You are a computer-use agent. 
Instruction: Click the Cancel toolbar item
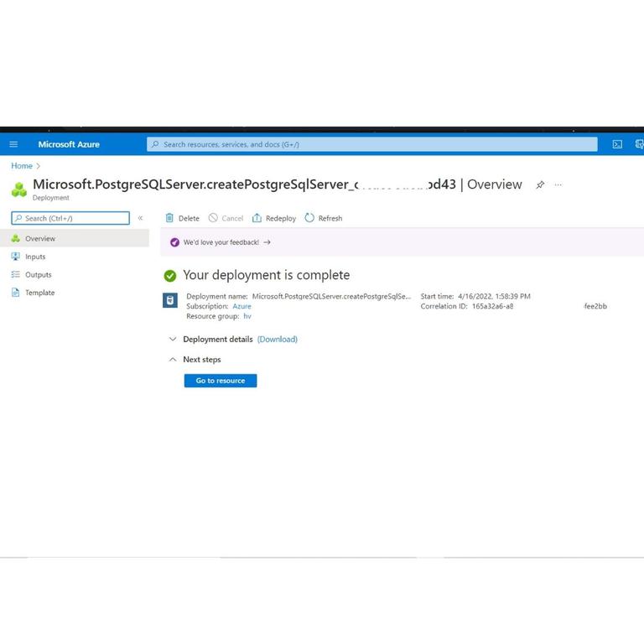tap(226, 218)
